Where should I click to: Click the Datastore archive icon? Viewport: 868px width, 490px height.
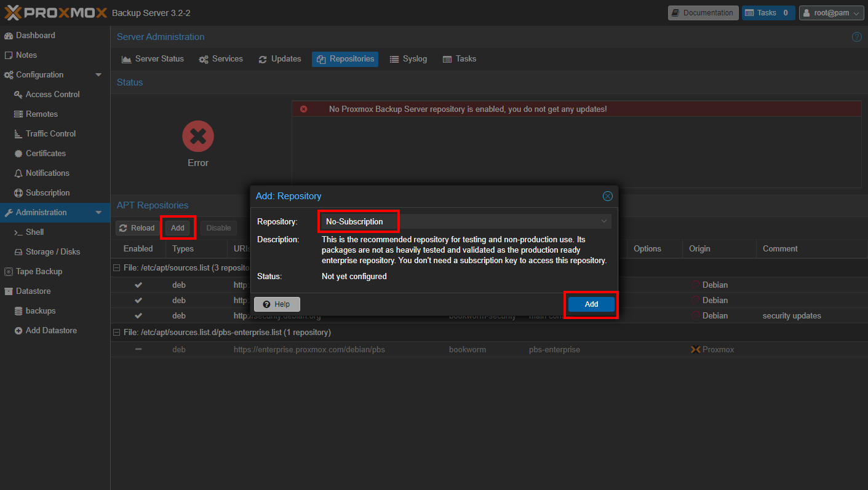click(x=9, y=291)
